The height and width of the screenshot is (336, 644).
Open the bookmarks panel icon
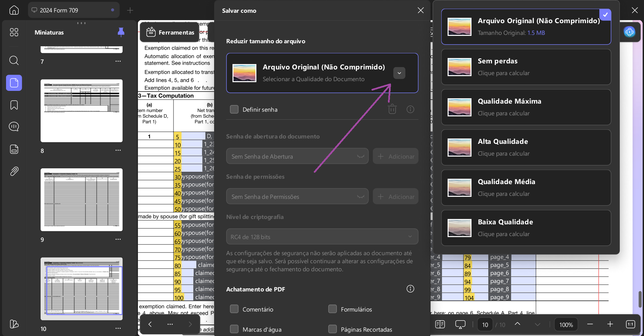click(14, 105)
